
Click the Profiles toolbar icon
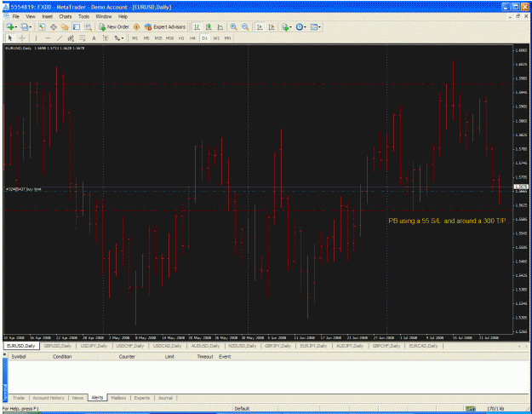coord(24,26)
